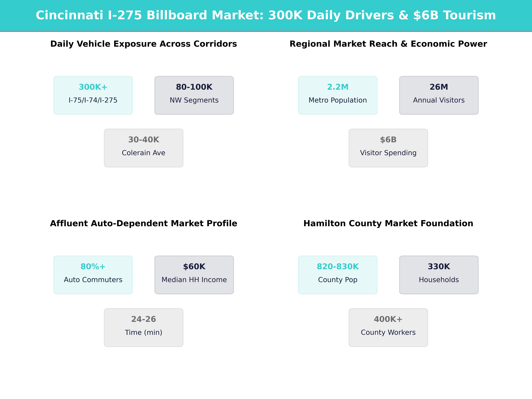Click the 24-26 Time (min) card

[x=144, y=327]
